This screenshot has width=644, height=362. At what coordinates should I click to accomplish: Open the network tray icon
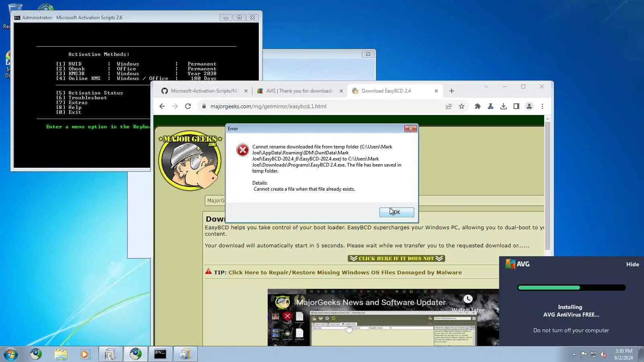click(x=593, y=354)
